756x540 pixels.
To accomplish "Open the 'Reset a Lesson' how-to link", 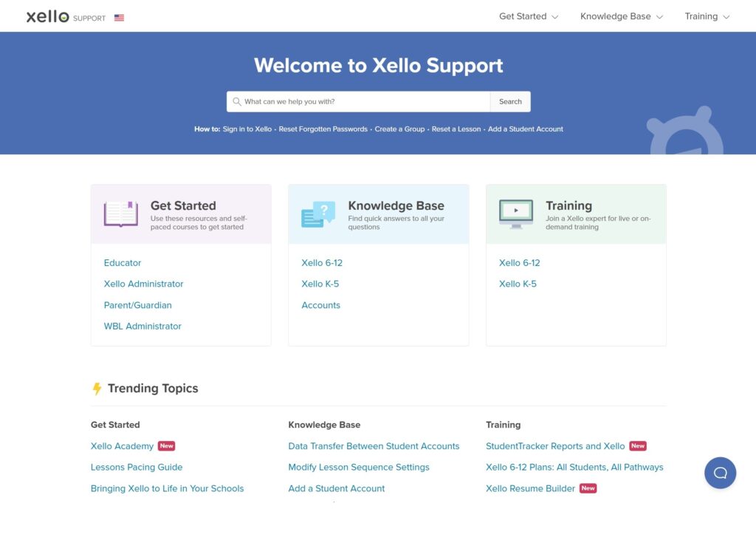I will tap(456, 129).
